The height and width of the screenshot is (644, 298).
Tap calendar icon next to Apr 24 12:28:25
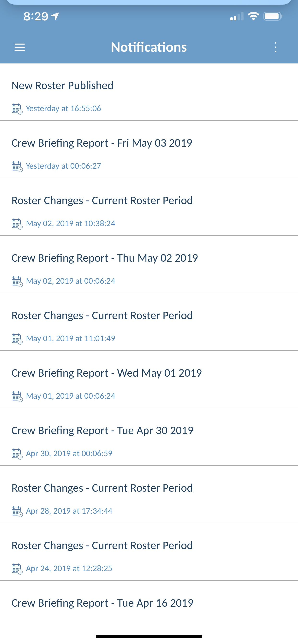coord(17,569)
